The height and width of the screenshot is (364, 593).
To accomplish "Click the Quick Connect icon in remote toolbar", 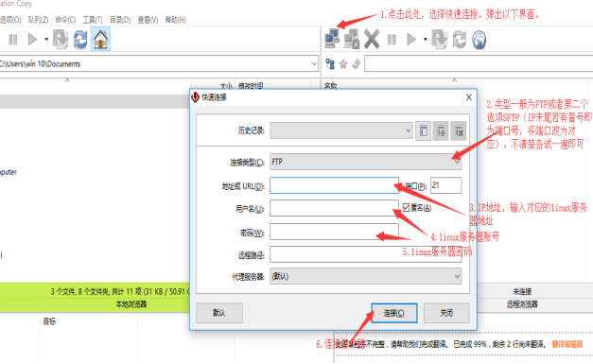I will point(332,39).
